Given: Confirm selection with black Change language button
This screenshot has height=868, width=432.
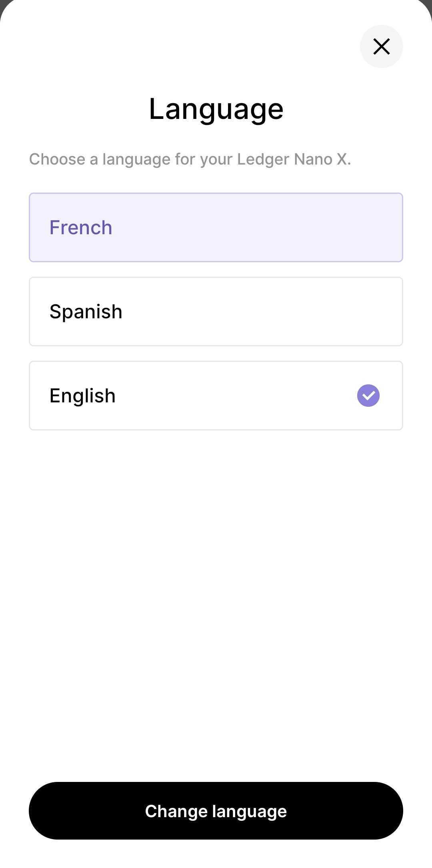Looking at the screenshot, I should coord(216,811).
